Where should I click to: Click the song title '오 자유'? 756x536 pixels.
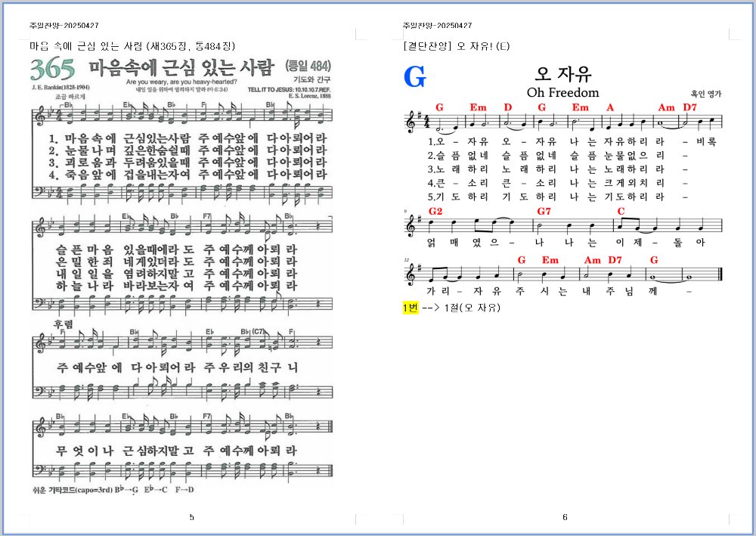point(563,74)
